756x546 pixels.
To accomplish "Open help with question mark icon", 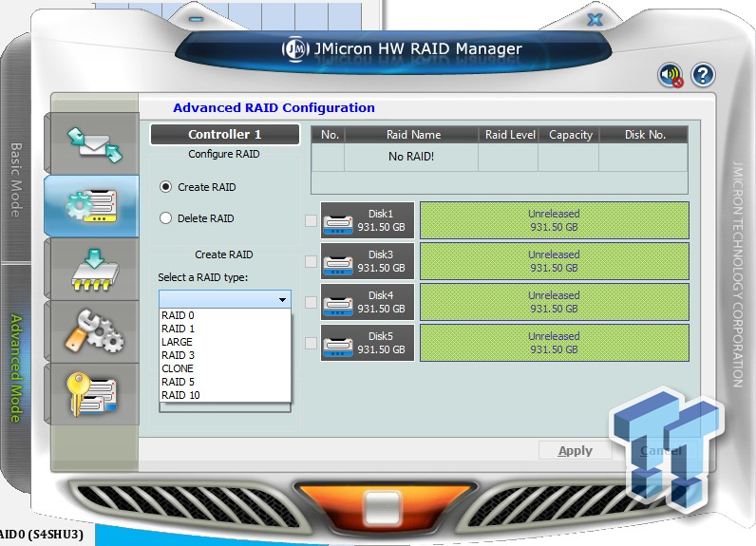I will [x=703, y=75].
